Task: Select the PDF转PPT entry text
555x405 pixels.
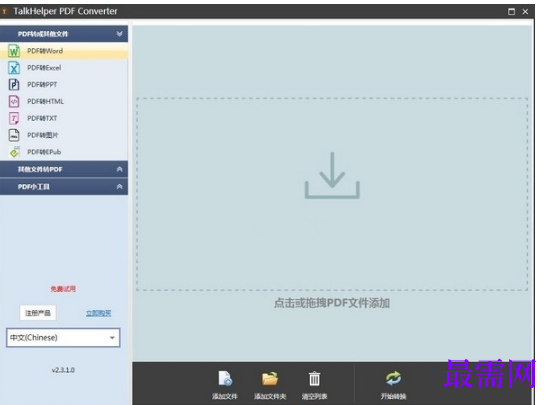Action: point(42,85)
